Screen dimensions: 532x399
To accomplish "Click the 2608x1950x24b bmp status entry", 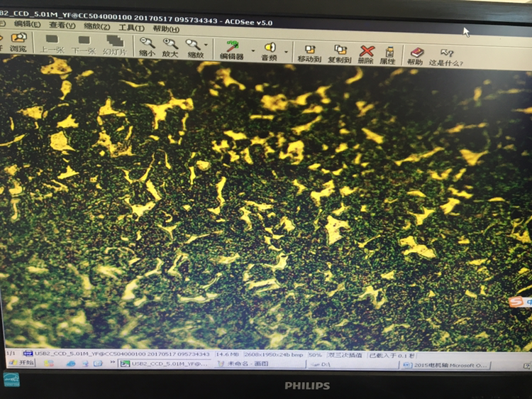I will click(274, 354).
